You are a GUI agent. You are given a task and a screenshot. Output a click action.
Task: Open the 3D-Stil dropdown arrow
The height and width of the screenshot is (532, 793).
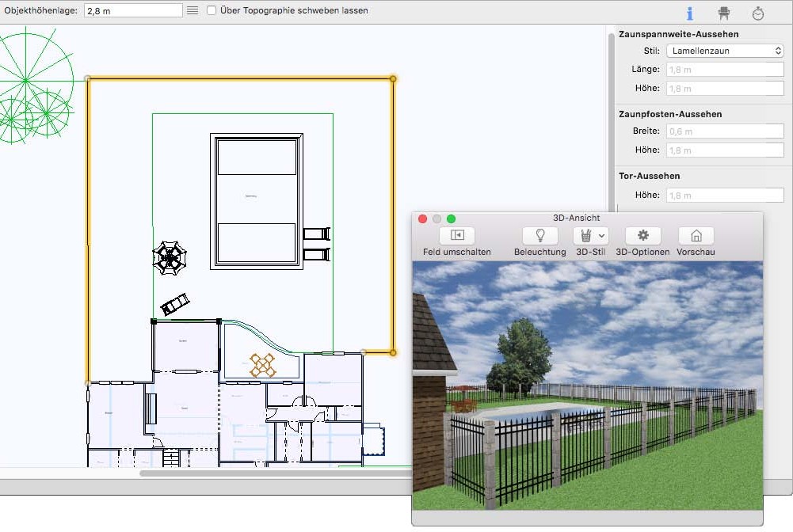click(x=602, y=235)
